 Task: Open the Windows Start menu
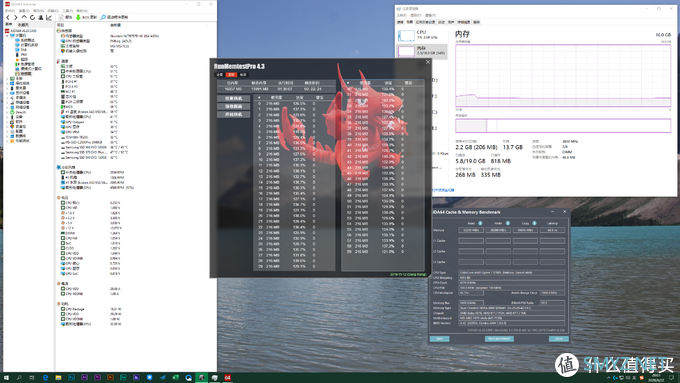(x=6, y=378)
